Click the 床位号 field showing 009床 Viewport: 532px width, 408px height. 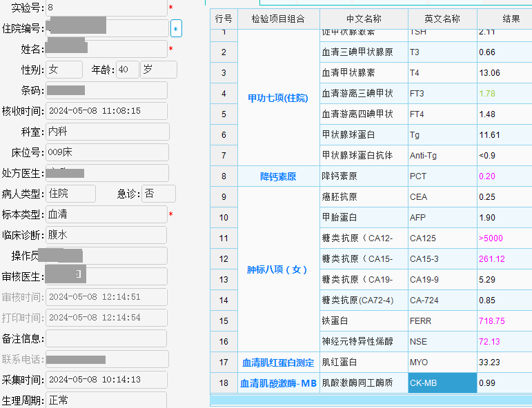click(x=106, y=152)
